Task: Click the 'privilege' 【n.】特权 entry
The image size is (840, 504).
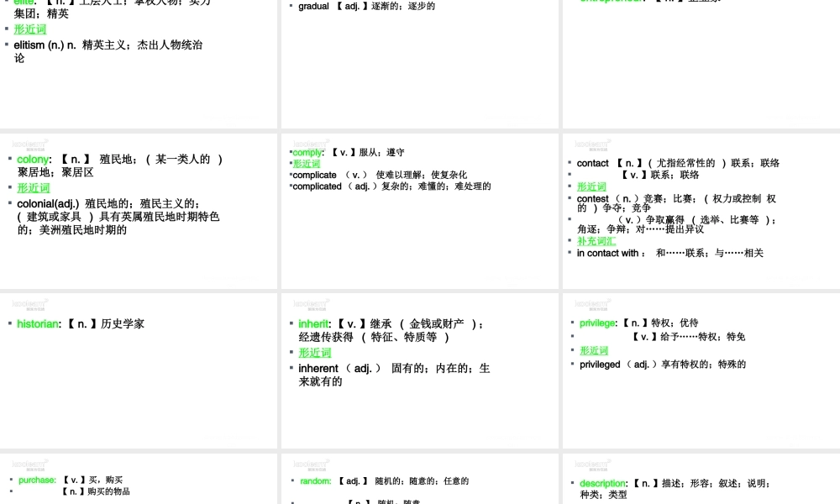Action: point(639,323)
